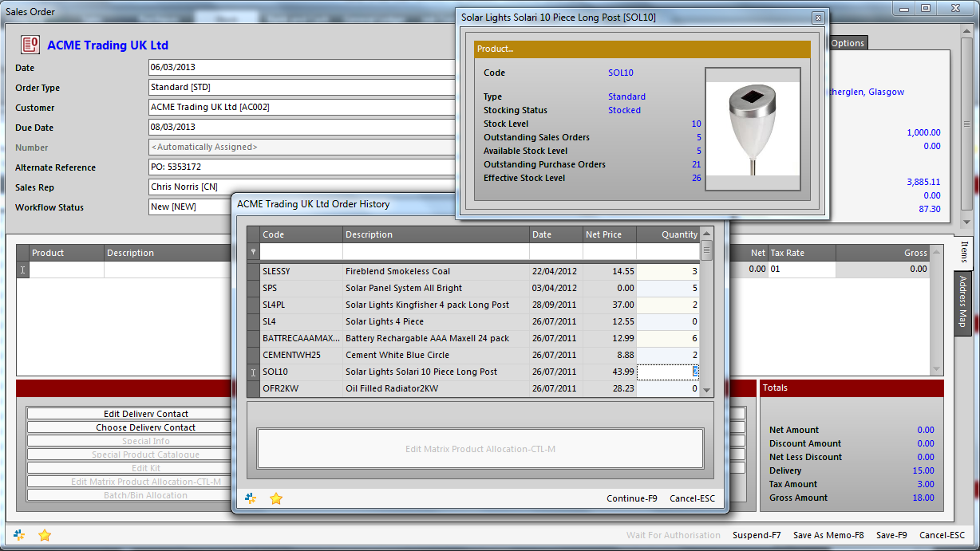Screen dimensions: 980x551
Task: Click the Date field showing 06/03/2013
Action: click(x=302, y=68)
